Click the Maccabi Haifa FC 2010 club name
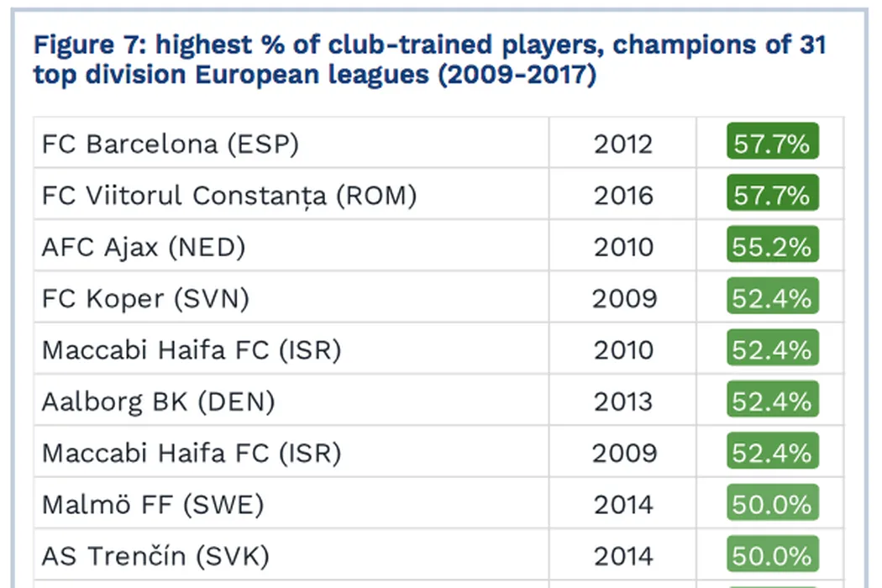The image size is (882, 588). click(192, 349)
